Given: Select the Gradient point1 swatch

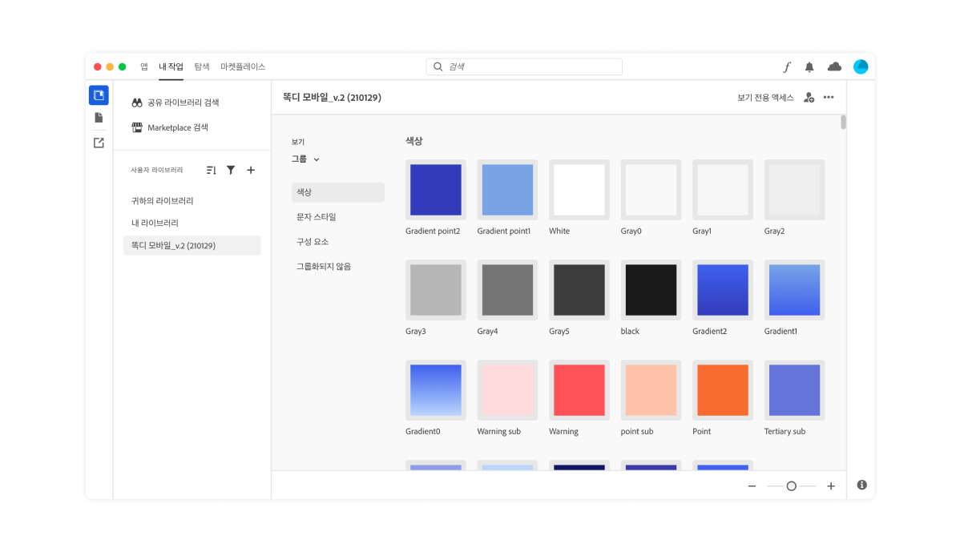Looking at the screenshot, I should [x=507, y=190].
